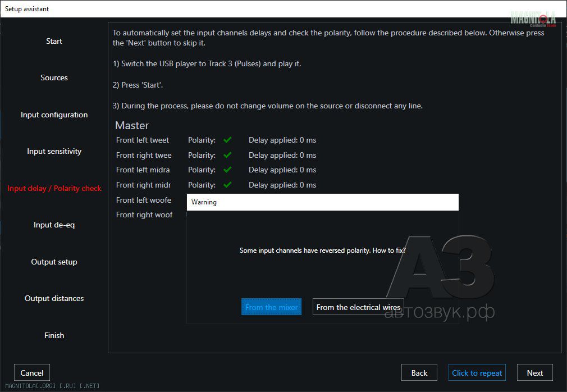Click polarity checkmark for Front right midr
The width and height of the screenshot is (567, 392).
click(227, 185)
